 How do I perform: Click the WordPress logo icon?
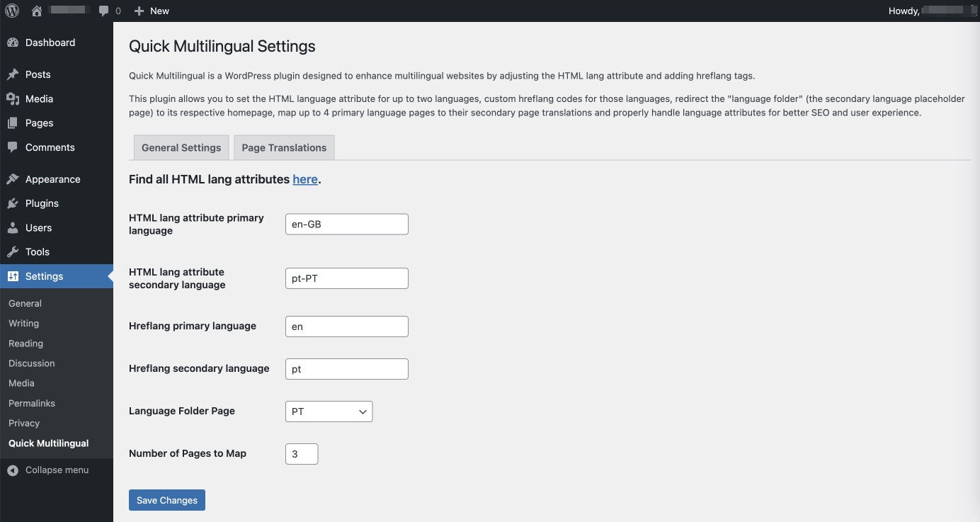click(12, 11)
